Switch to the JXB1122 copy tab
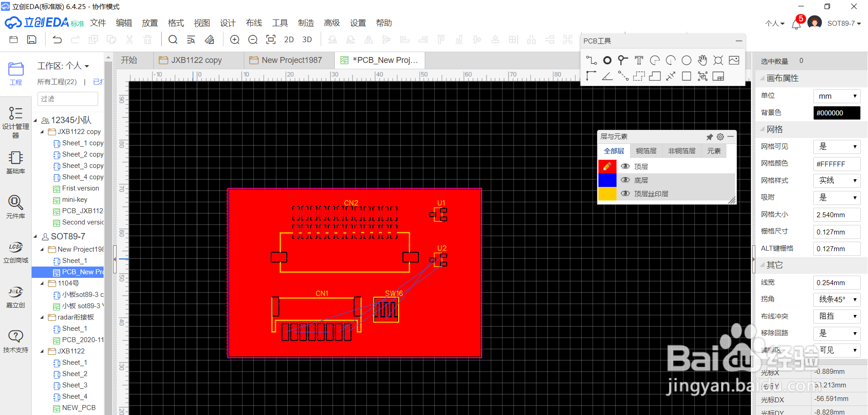Viewport: 868px width, 415px height. (198, 60)
